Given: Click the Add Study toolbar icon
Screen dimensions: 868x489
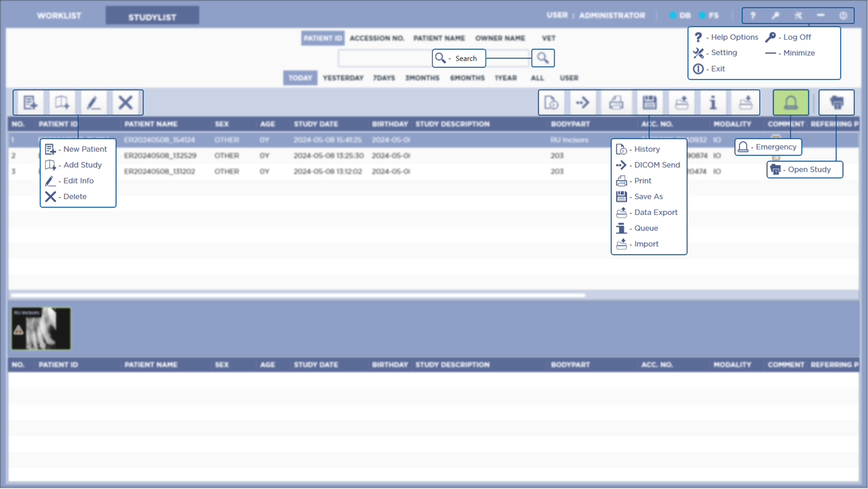Looking at the screenshot, I should [x=62, y=103].
